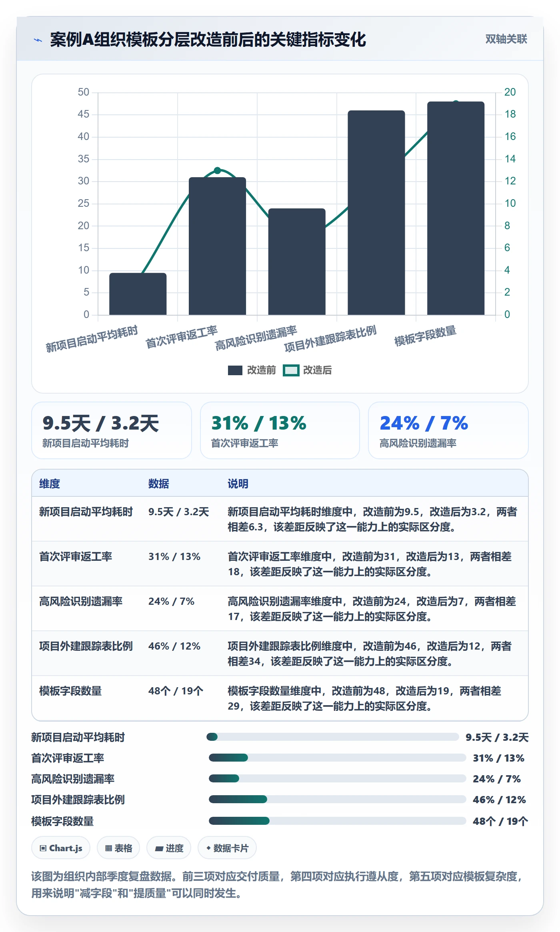Click the Chart.js tag chip
Screen dimensions: 560x932
click(61, 848)
